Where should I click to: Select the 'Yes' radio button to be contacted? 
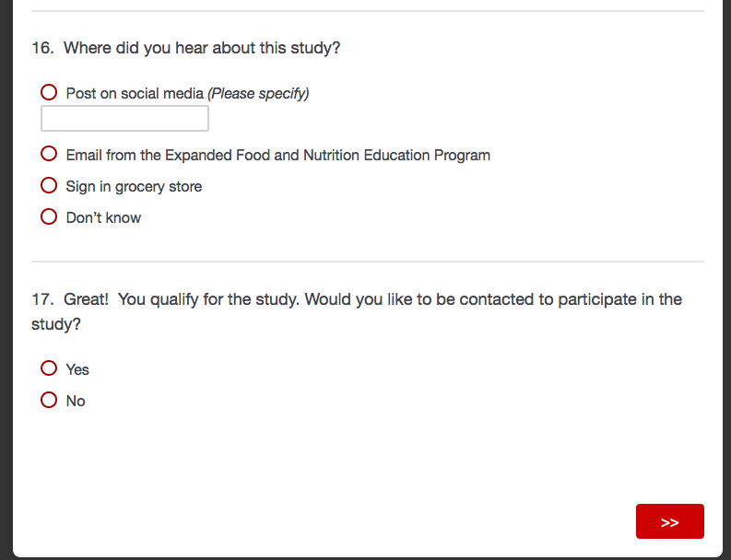click(x=49, y=368)
